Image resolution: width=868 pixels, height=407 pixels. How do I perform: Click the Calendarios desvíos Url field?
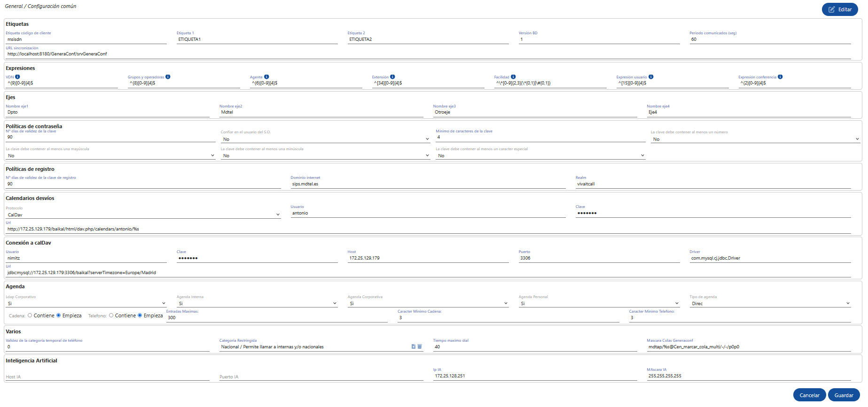click(428, 229)
